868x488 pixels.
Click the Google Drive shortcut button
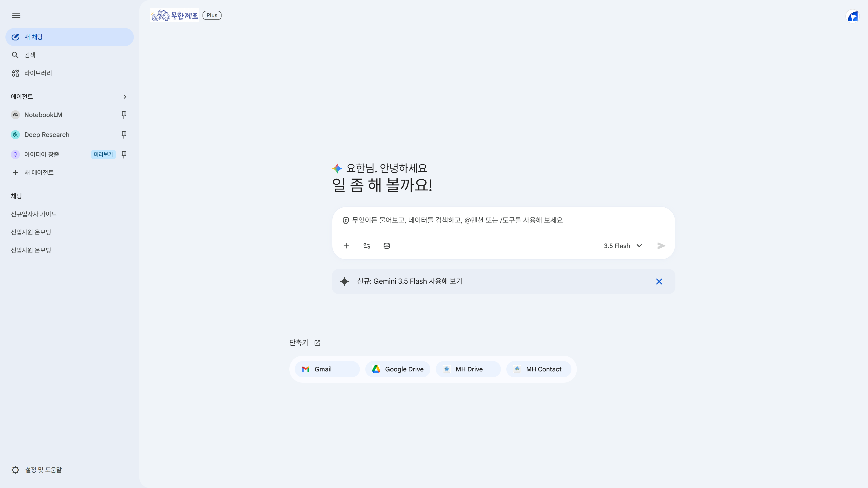point(398,369)
